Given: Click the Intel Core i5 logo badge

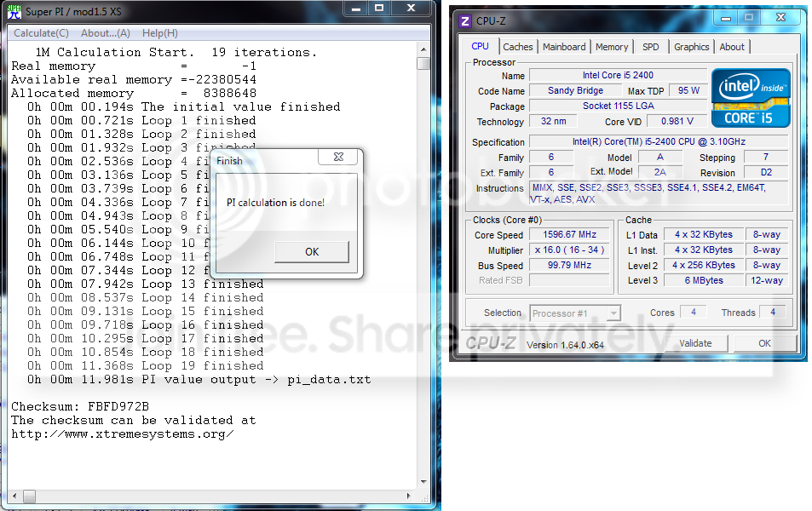Looking at the screenshot, I should (x=751, y=98).
